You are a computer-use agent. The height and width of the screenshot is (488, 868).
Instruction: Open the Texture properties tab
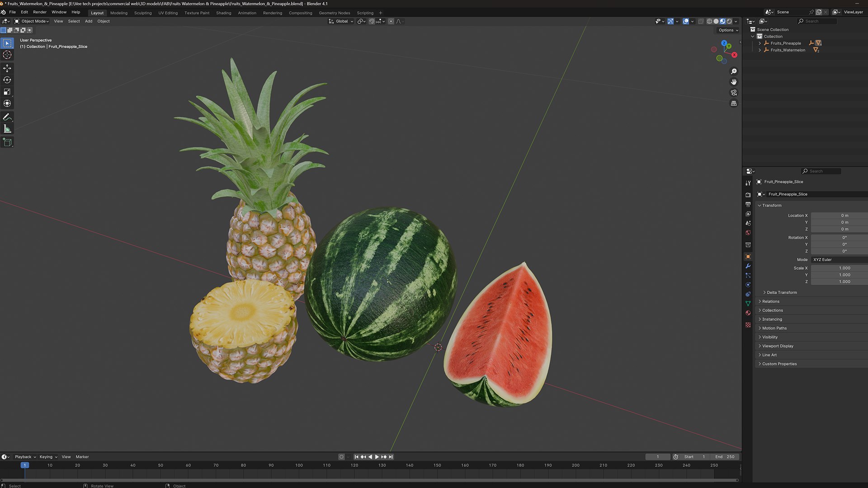tap(748, 325)
